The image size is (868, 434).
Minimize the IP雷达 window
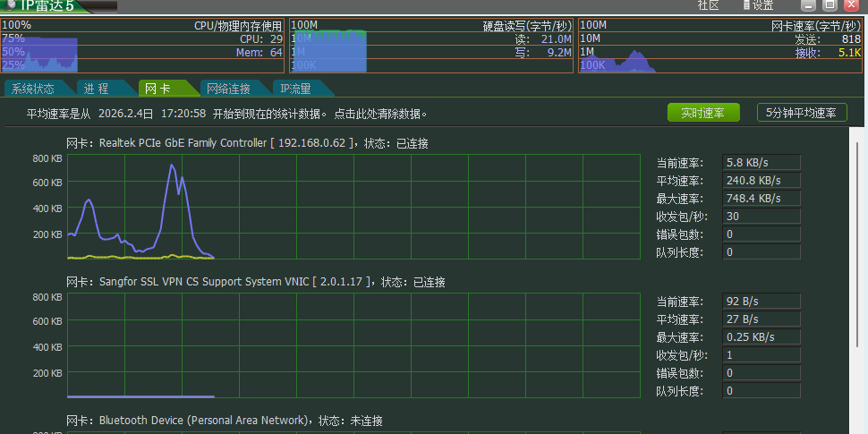click(x=809, y=5)
